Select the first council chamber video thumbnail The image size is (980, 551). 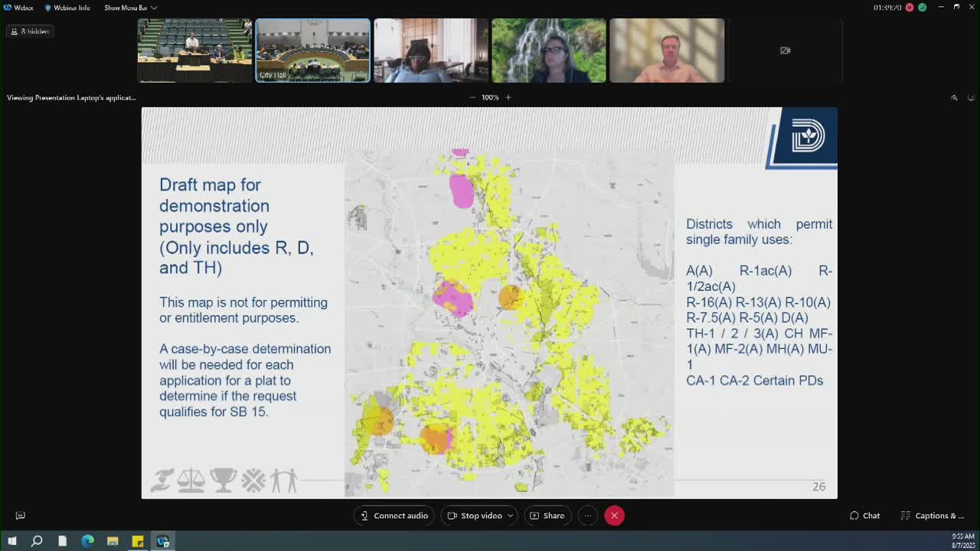[194, 51]
